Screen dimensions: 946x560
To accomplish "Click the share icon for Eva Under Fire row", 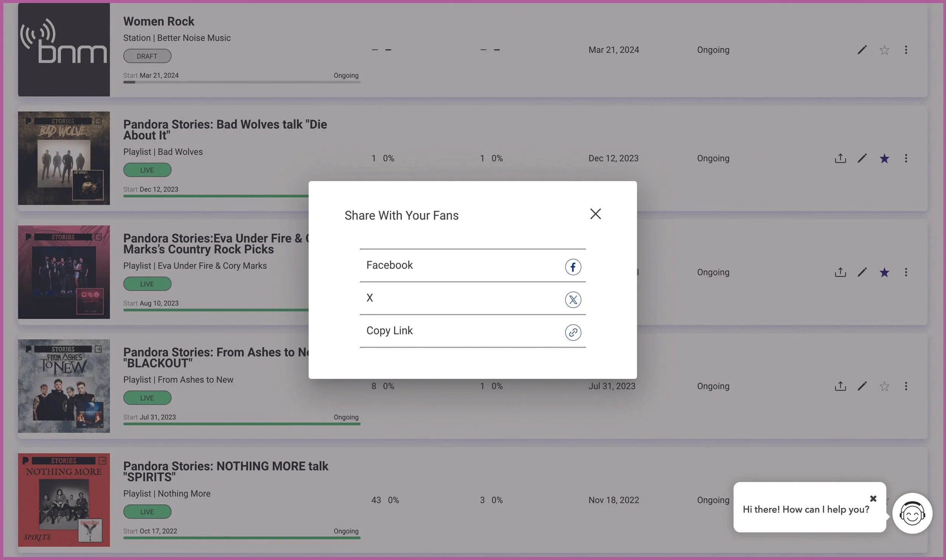I will coord(840,272).
